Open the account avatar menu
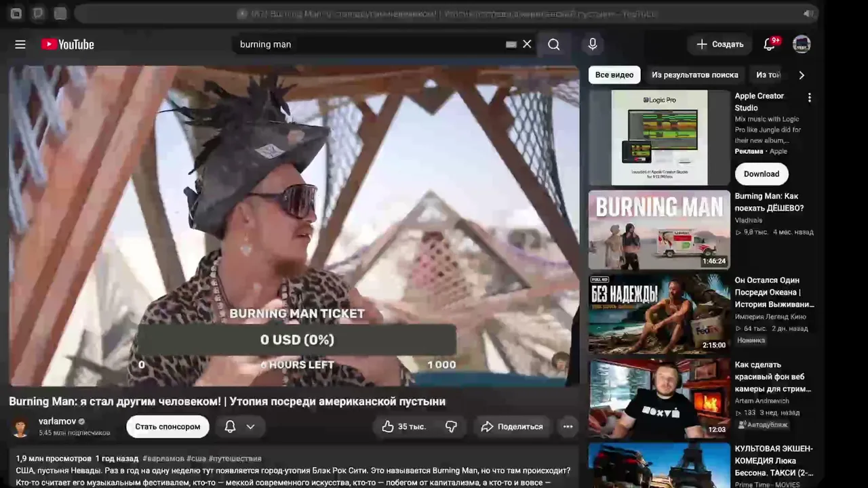The height and width of the screenshot is (488, 868). (802, 44)
